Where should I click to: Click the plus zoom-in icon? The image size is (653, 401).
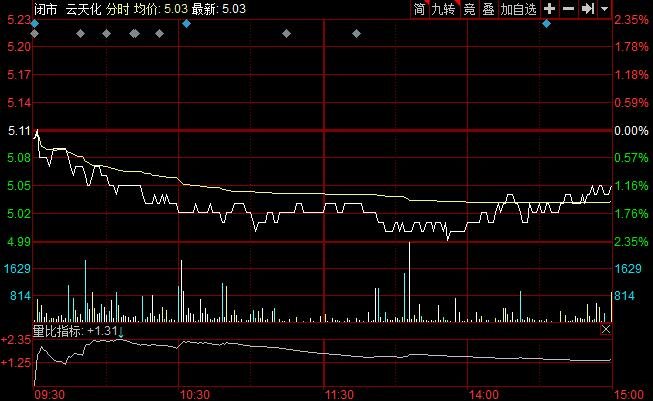549,8
